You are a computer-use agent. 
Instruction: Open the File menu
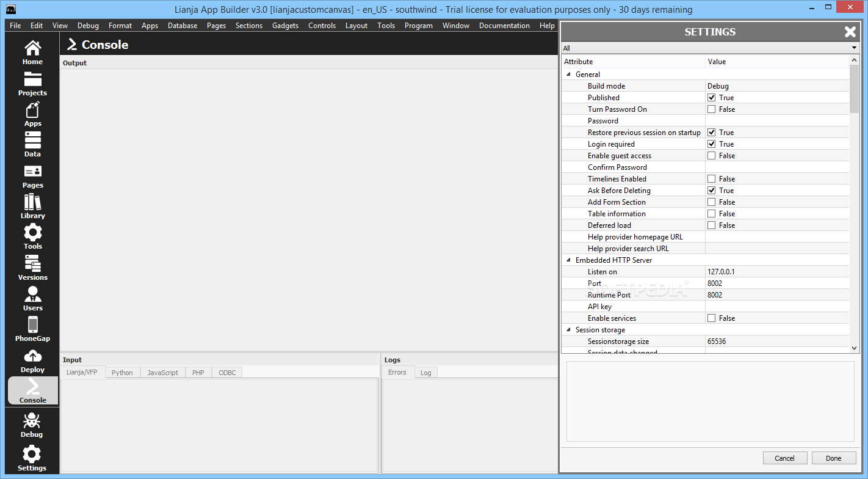(x=15, y=26)
